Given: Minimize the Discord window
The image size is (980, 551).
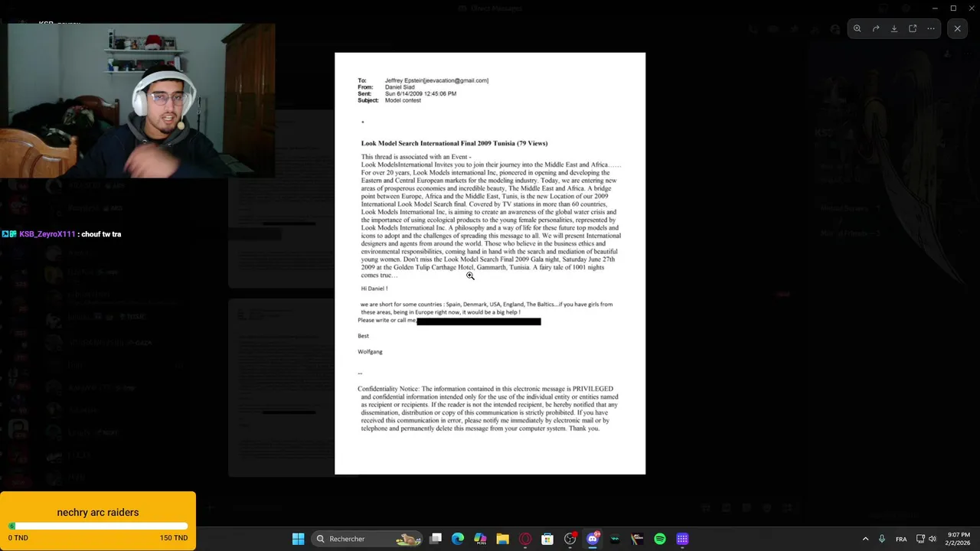Looking at the screenshot, I should point(935,8).
